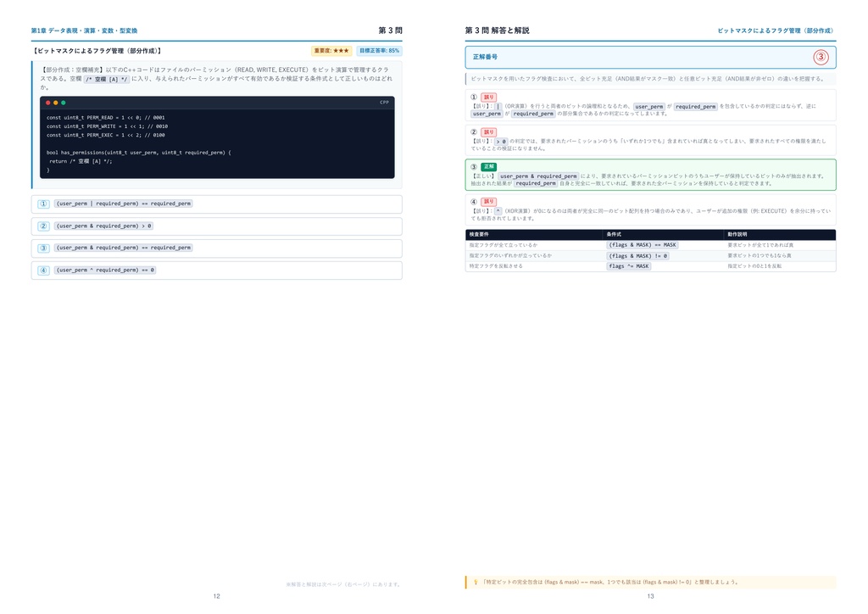Click the ③ number badge in question choices
The height and width of the screenshot is (614, 868).
coord(44,248)
